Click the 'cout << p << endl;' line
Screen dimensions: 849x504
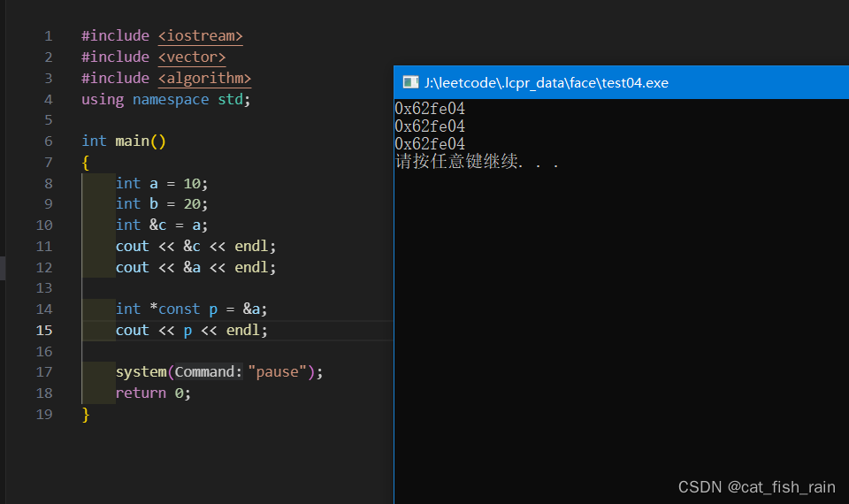coord(191,330)
